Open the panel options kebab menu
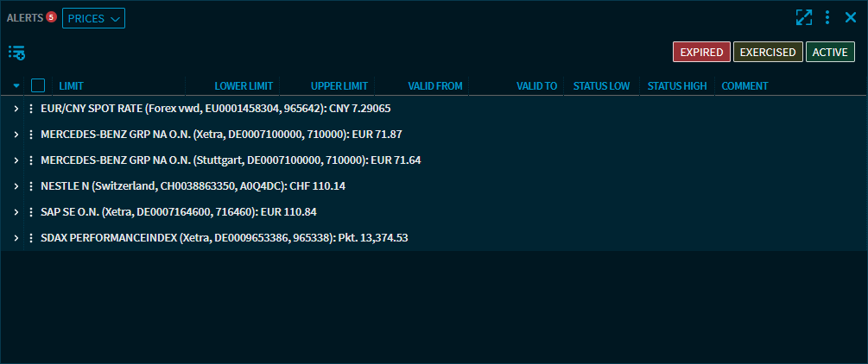 827,17
